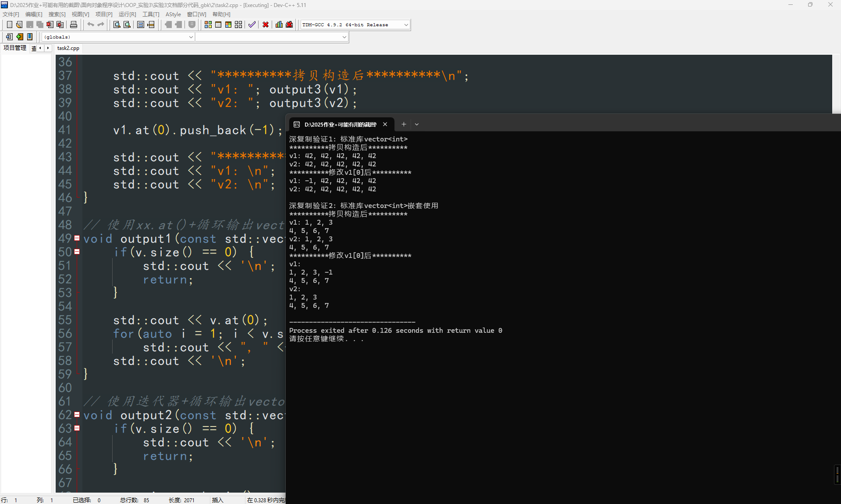This screenshot has height=504, width=841.
Task: Click the Save file toolbar icon
Action: point(30,25)
